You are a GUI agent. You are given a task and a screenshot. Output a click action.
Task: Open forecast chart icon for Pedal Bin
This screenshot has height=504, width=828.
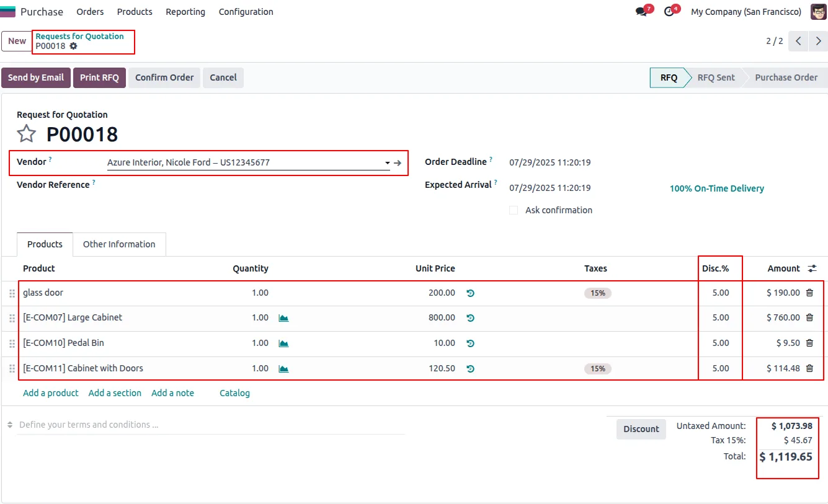283,343
